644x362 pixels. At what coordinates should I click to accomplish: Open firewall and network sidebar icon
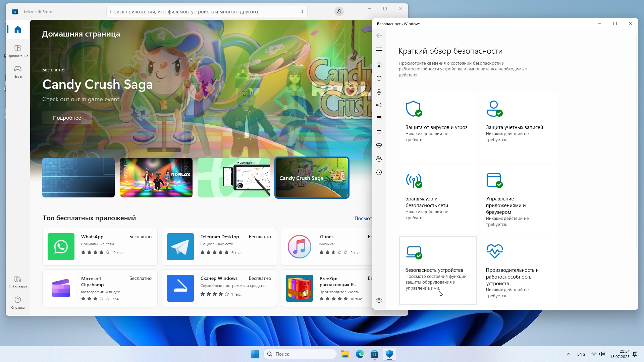379,105
